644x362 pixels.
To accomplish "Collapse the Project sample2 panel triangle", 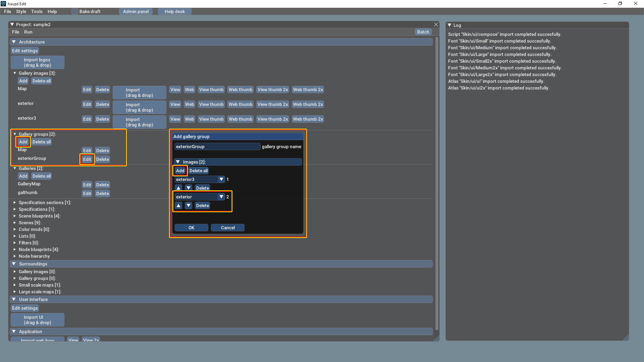I will pyautogui.click(x=12, y=24).
